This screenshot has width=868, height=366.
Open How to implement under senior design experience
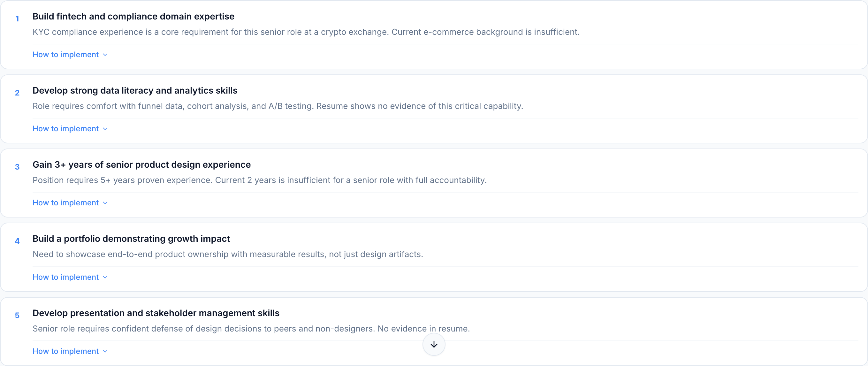pyautogui.click(x=70, y=203)
